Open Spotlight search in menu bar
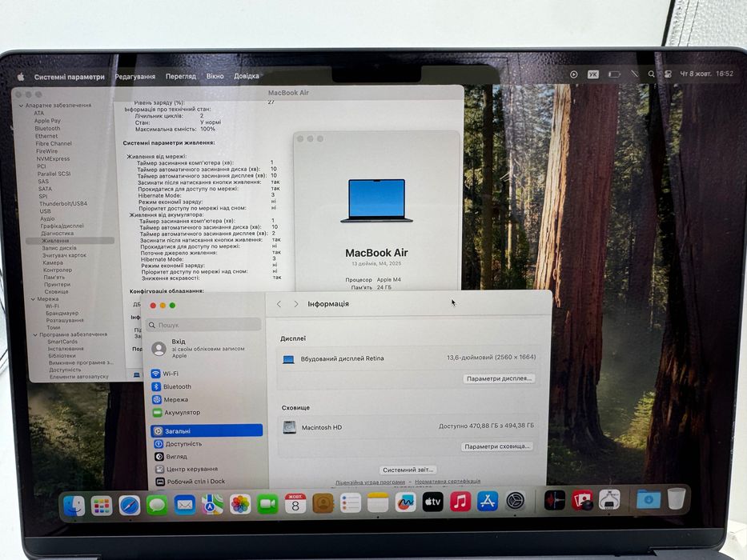 [651, 74]
